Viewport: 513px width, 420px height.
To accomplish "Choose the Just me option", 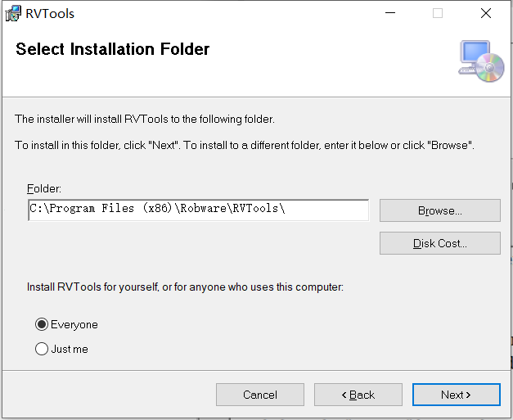I will [42, 349].
